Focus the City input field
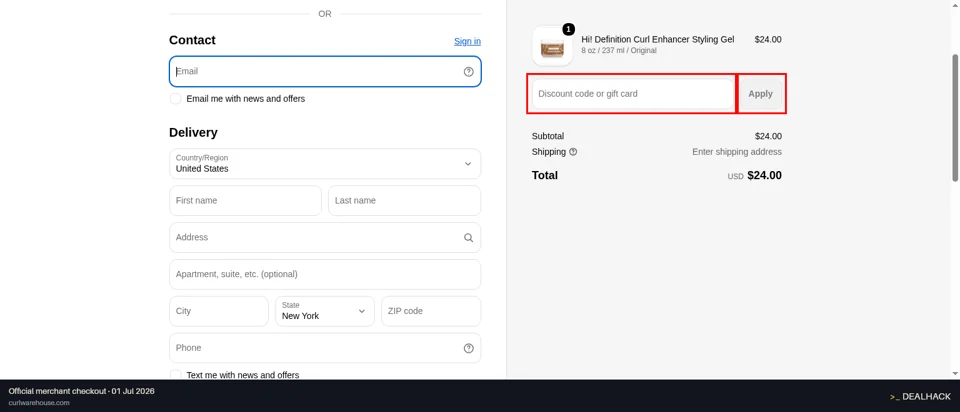The height and width of the screenshot is (412, 960). coord(219,311)
